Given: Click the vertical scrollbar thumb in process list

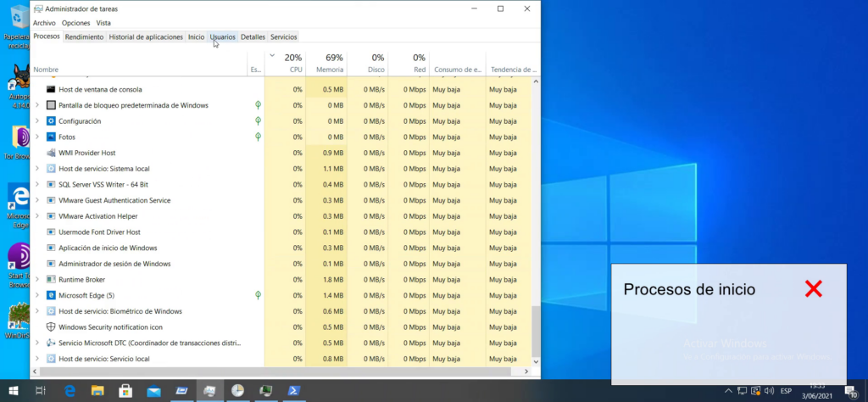Looking at the screenshot, I should coord(536,331).
